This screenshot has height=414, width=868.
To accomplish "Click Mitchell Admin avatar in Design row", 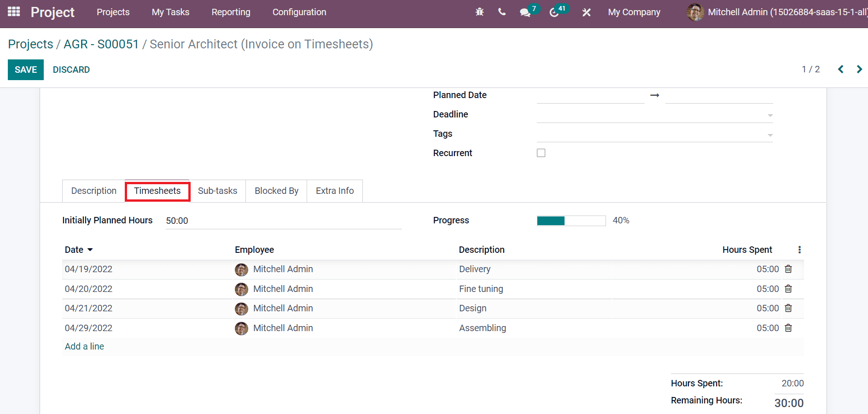I will point(241,309).
